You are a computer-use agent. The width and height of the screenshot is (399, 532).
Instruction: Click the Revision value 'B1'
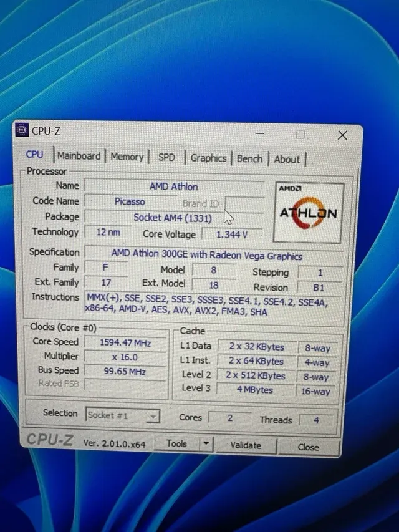[x=319, y=288]
